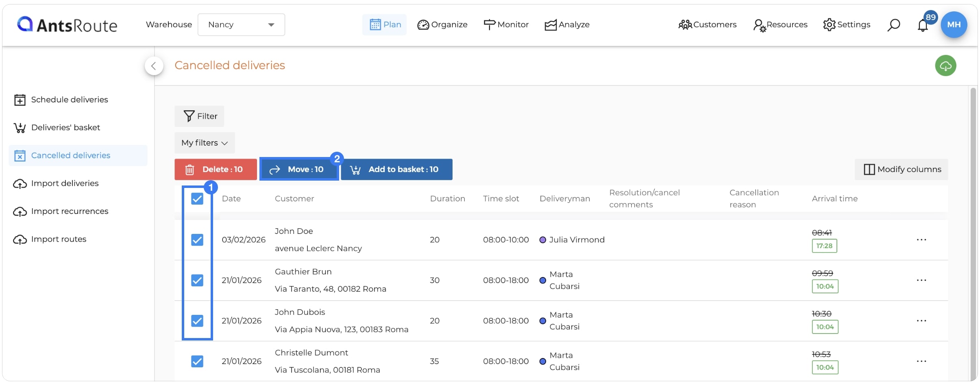Viewport: 980px width, 384px height.
Task: Toggle the select-all header checkbox
Action: (x=197, y=199)
